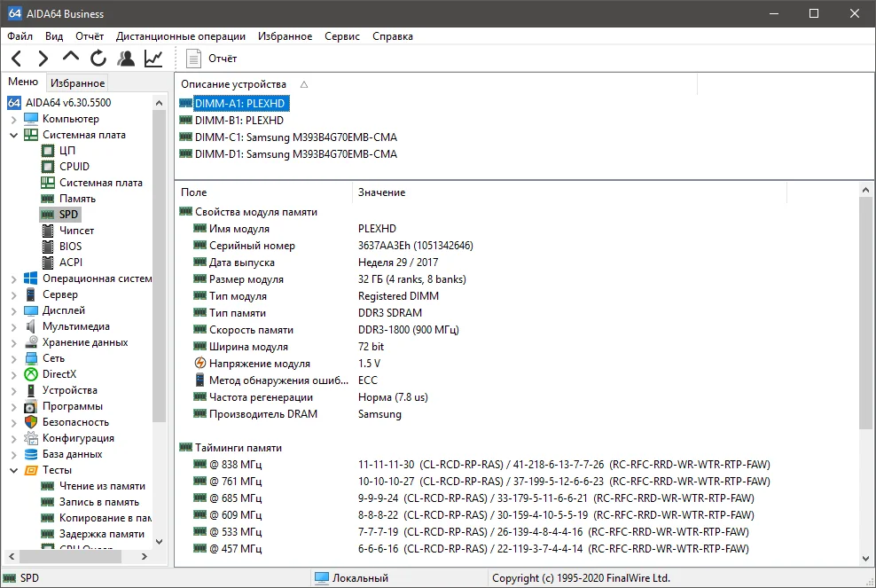Expand the Компьютер tree node
This screenshot has width=876, height=588.
click(14, 119)
